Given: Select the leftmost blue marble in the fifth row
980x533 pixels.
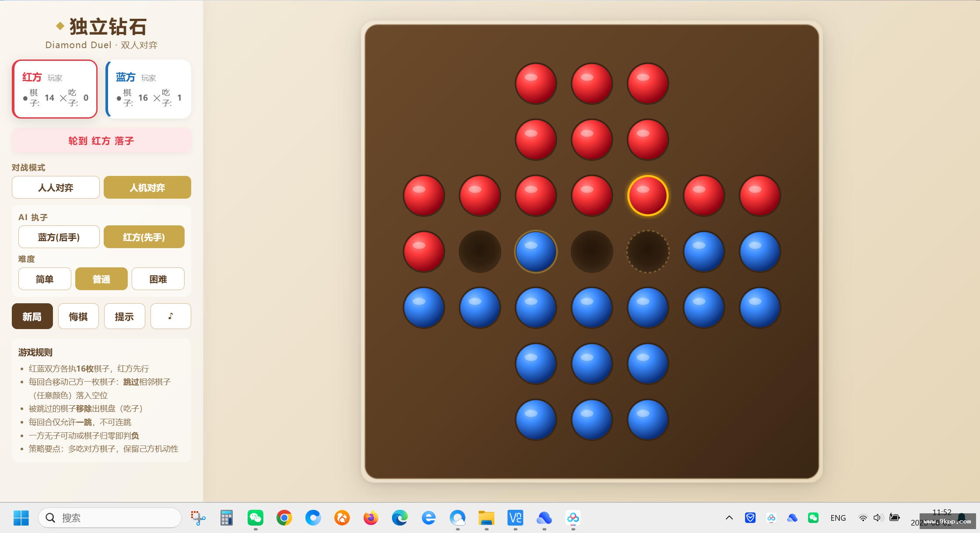Looking at the screenshot, I should tap(423, 308).
